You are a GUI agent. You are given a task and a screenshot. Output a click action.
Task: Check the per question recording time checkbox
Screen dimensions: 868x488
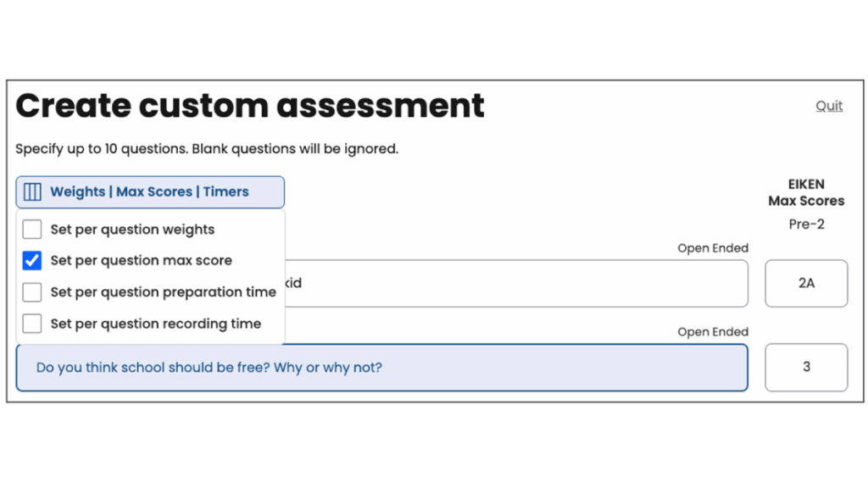coord(32,324)
